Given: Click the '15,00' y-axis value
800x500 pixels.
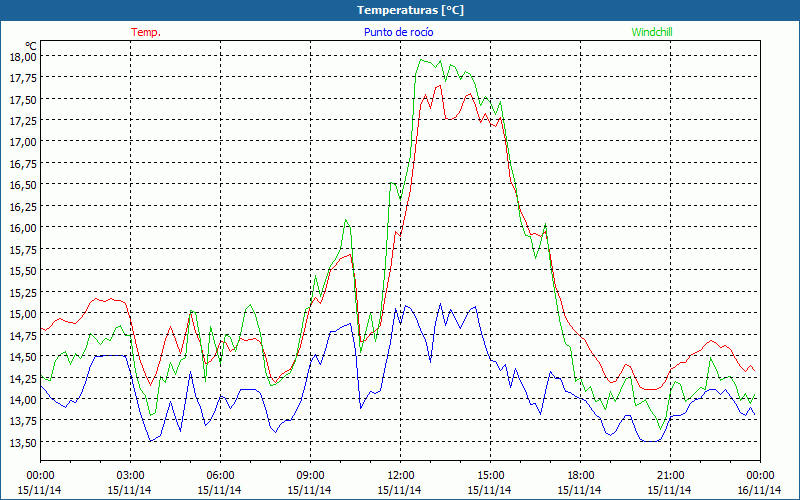Looking at the screenshot, I should tap(23, 313).
